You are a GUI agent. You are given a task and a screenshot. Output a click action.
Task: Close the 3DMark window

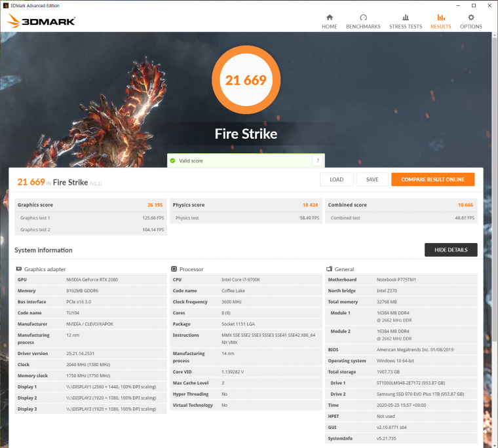pos(489,5)
